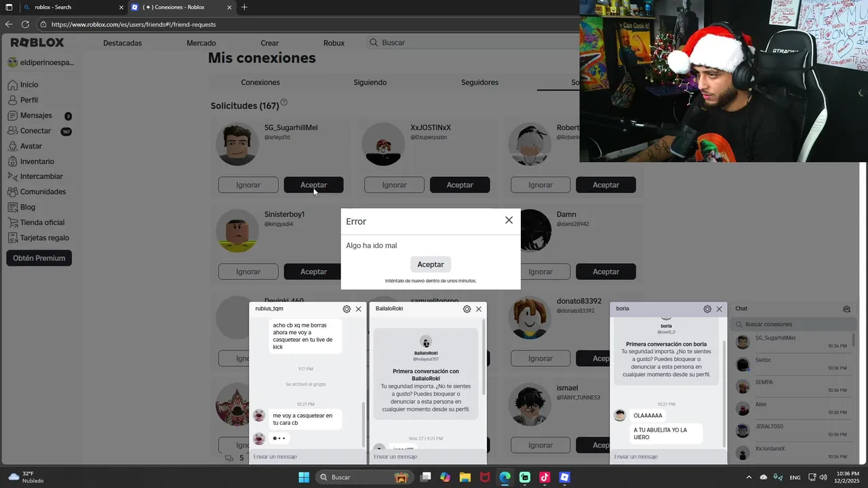
Task: Accept SG_SugarhillMel's friend request
Action: [x=313, y=185]
